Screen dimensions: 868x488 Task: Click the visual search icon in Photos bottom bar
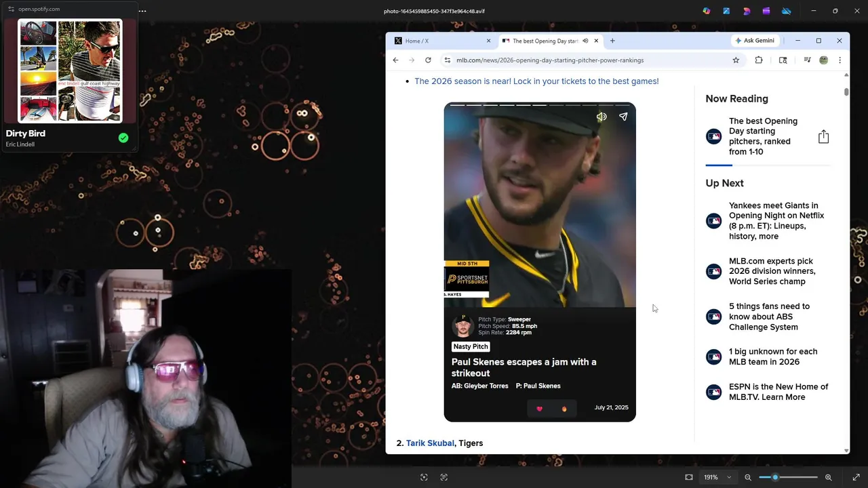pos(424,477)
